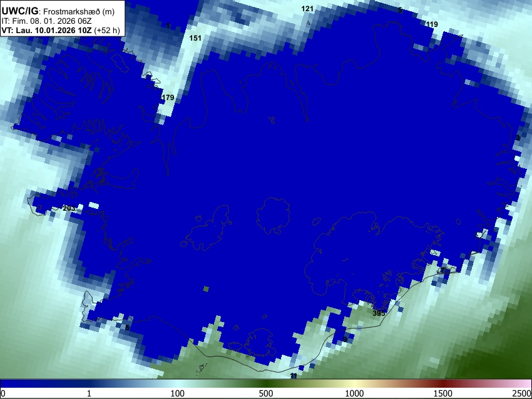The width and height of the screenshot is (532, 399).
Task: Click the station value 3 on the east coast
Action: click(518, 138)
